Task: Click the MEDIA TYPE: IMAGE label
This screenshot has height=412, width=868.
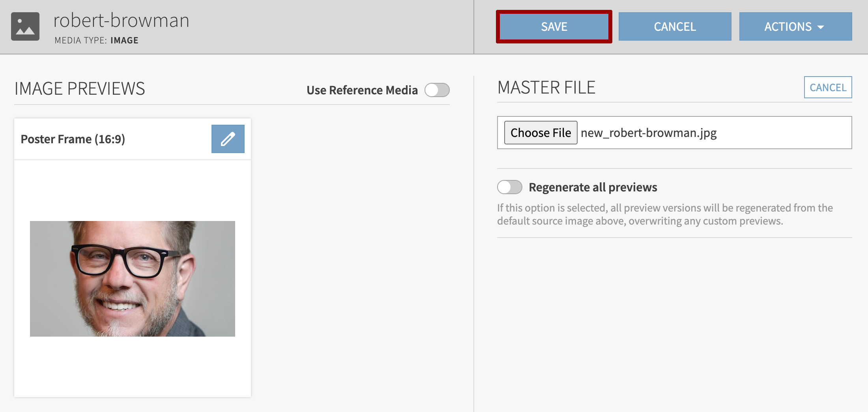Action: click(x=96, y=40)
